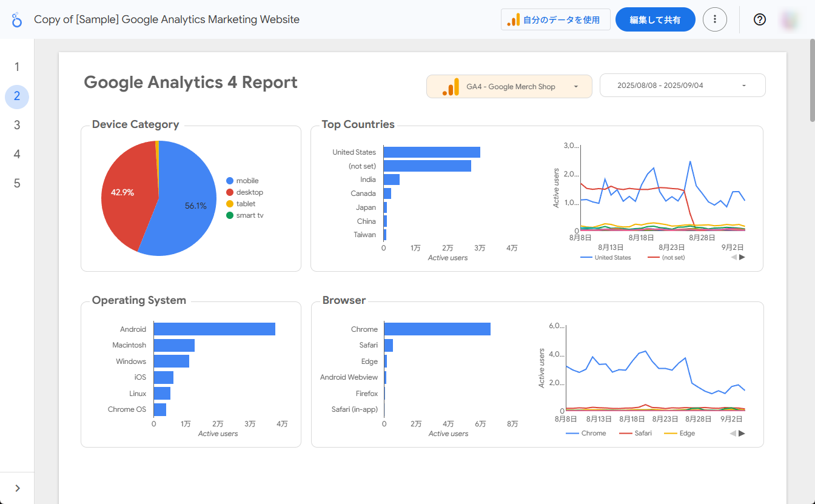Click the Linux label in Operating System
This screenshot has width=815, height=504.
click(138, 394)
